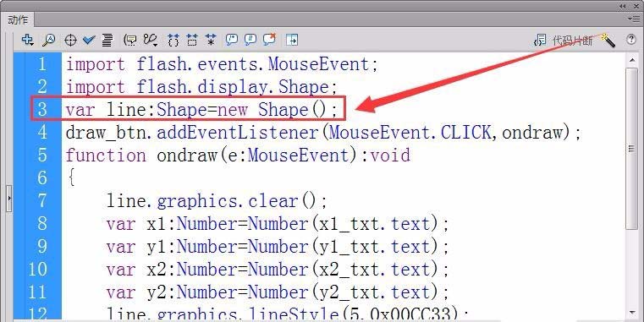Open the add new script item menu
The height and width of the screenshot is (322, 644).
(x=28, y=40)
